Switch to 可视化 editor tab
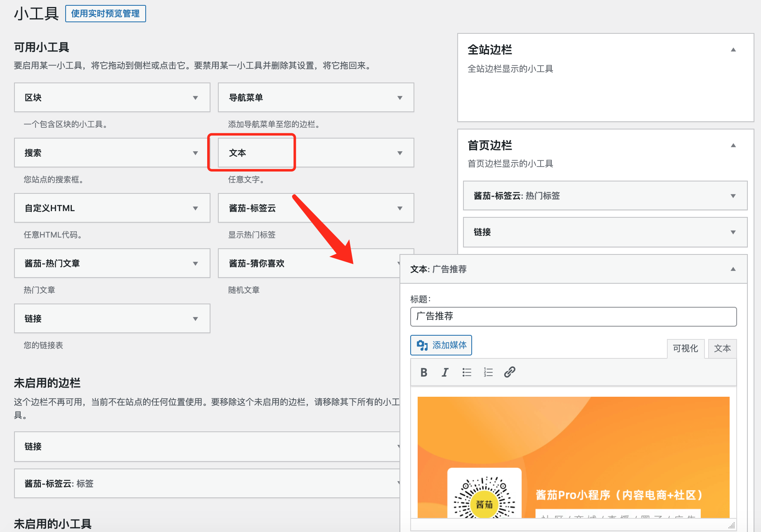Image resolution: width=761 pixels, height=532 pixels. 685,348
